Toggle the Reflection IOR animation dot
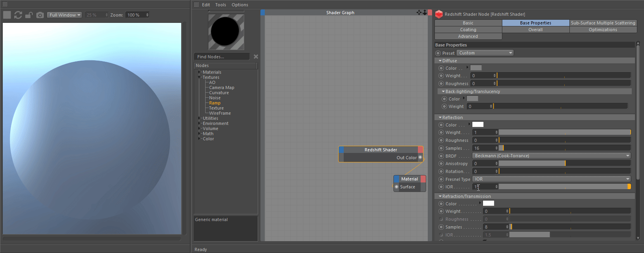 (441, 187)
